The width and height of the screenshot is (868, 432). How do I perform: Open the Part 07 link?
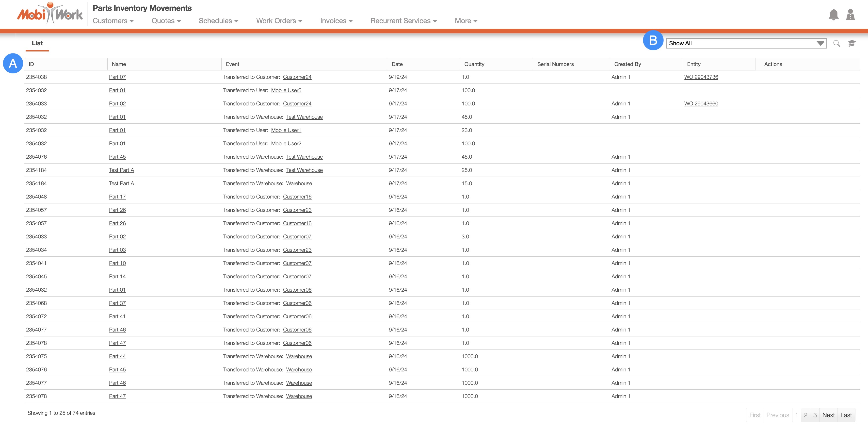[x=117, y=77]
